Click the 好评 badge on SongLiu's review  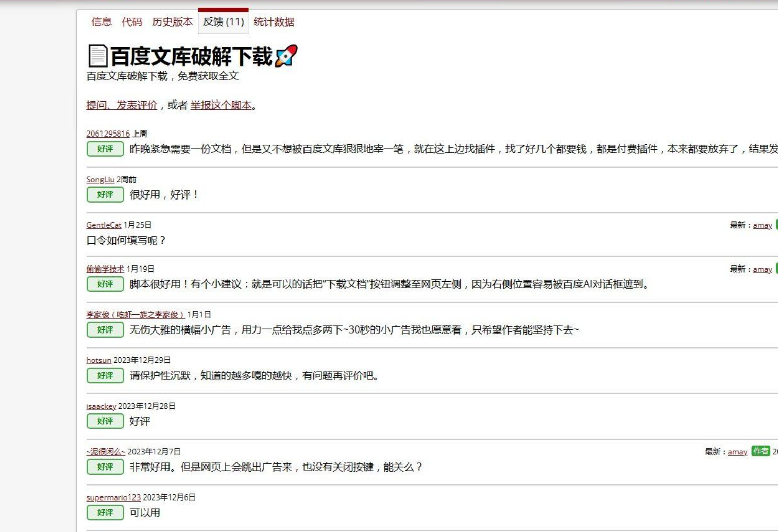(105, 194)
